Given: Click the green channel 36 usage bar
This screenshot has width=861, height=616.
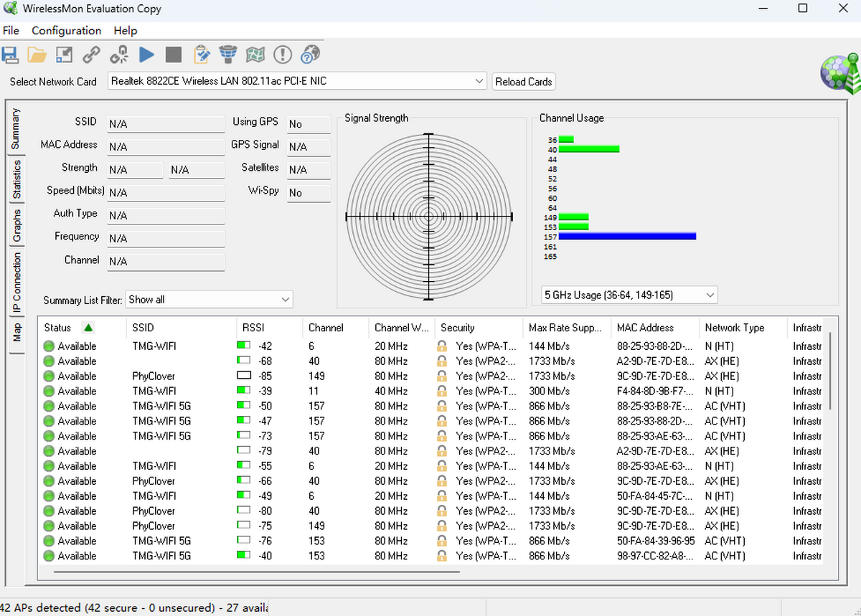Looking at the screenshot, I should pos(566,139).
